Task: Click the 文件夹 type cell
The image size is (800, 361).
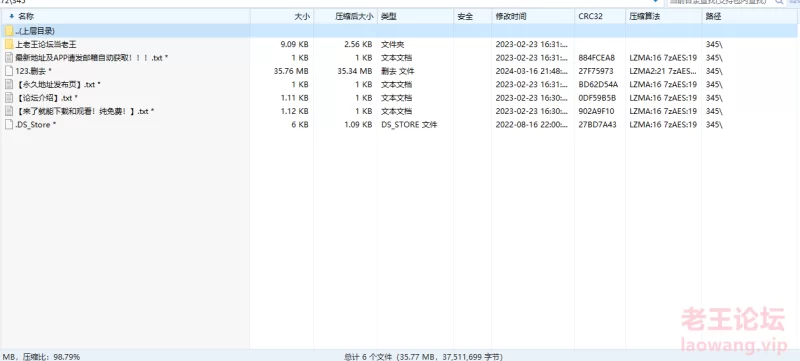Action: click(x=392, y=44)
